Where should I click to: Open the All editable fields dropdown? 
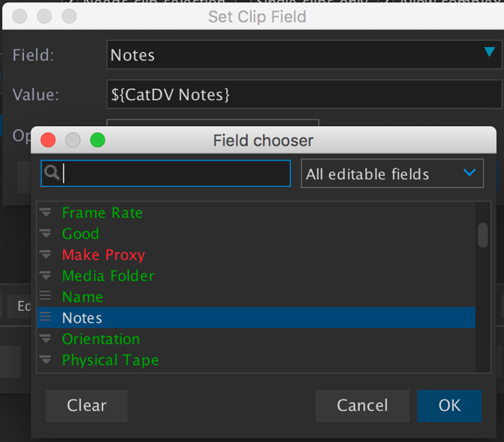point(392,173)
